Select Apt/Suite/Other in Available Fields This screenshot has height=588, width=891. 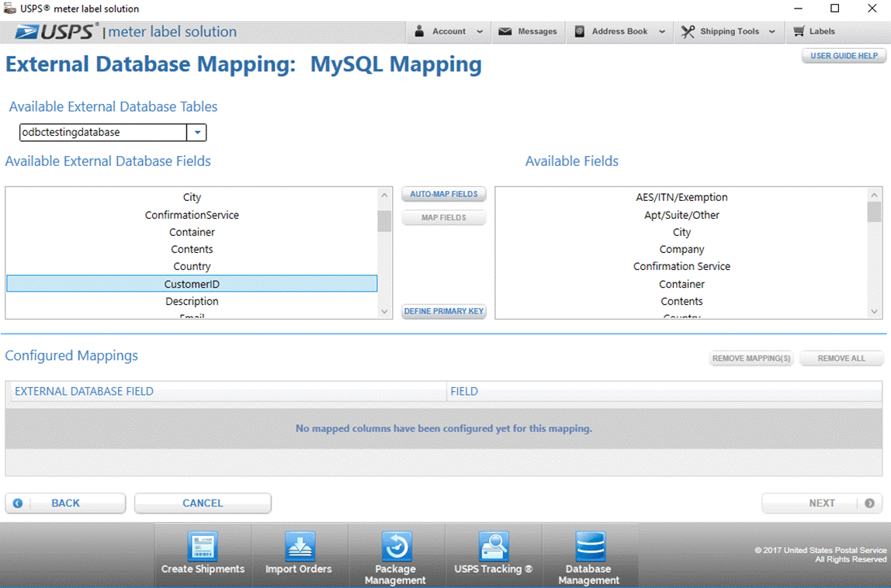(x=681, y=215)
